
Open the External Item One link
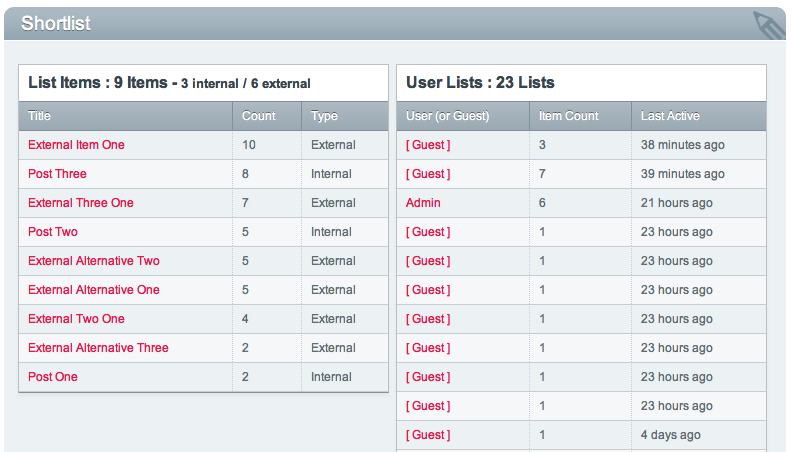[76, 145]
